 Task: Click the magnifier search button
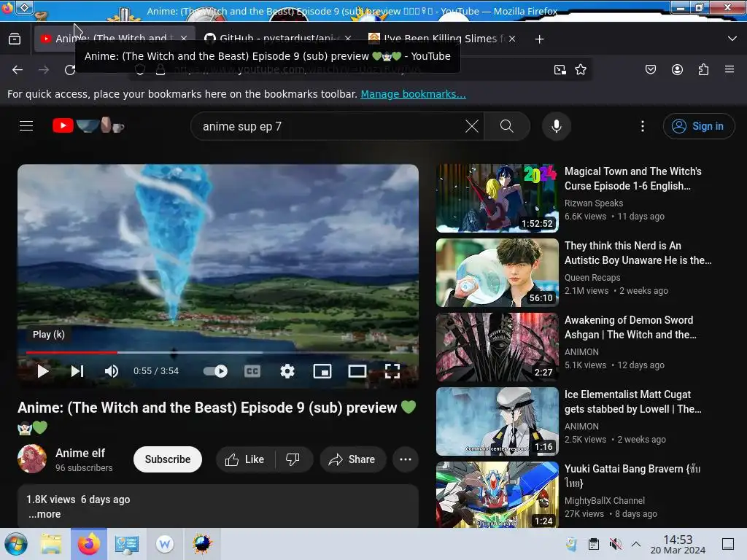point(507,126)
